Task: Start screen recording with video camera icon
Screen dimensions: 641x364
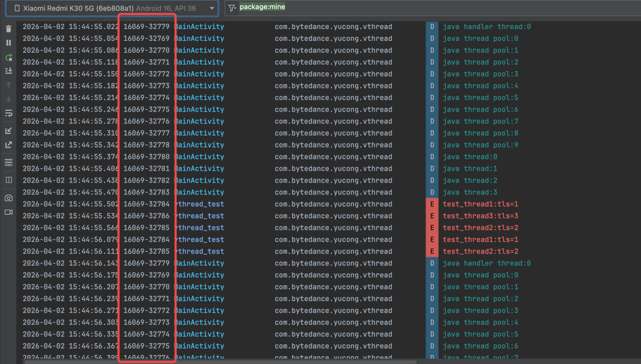Action: (x=8, y=212)
